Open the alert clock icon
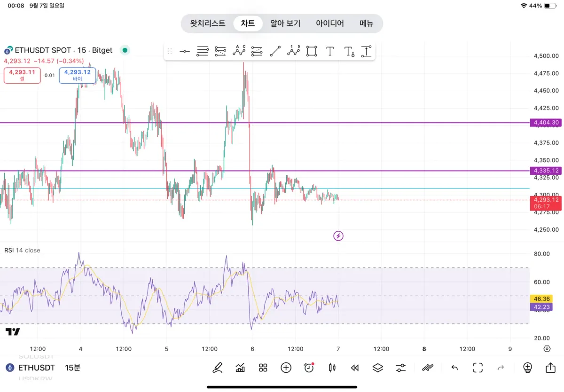This screenshot has width=564, height=392. click(309, 368)
